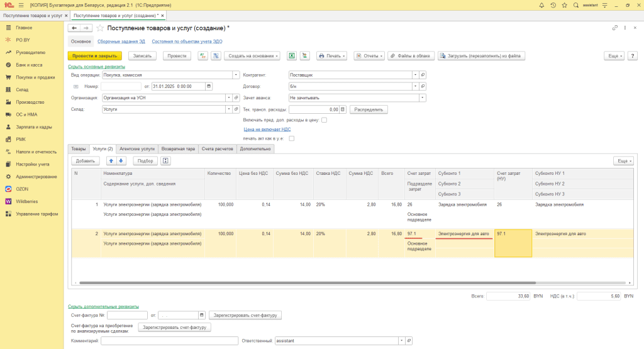Move row up with blue up arrow
Image resolution: width=644 pixels, height=349 pixels.
112,161
